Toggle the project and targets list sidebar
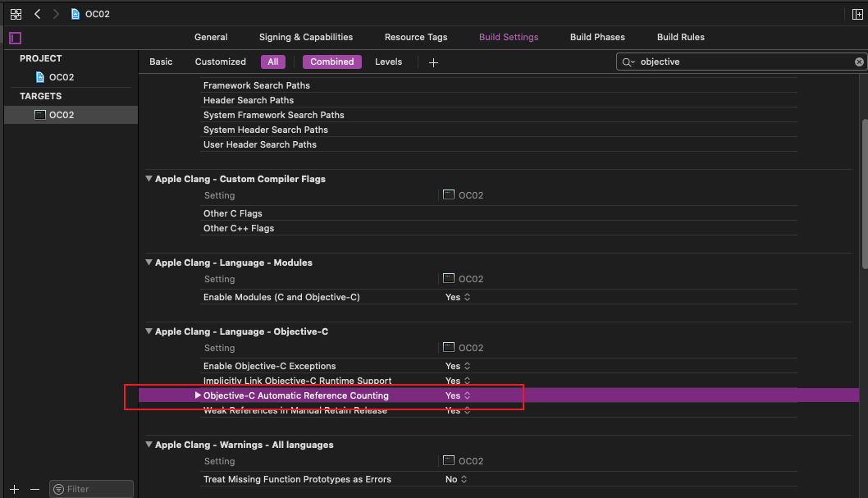Image resolution: width=868 pixels, height=498 pixels. 16,39
